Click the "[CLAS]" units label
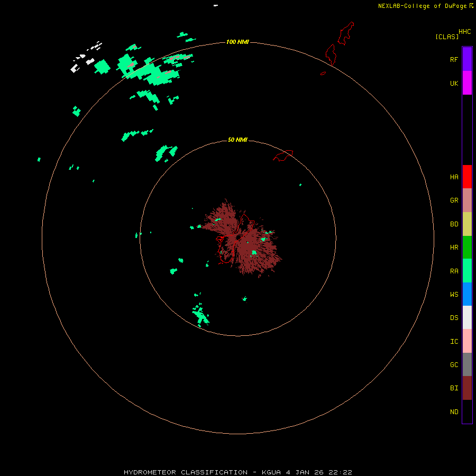Image resolution: width=476 pixels, height=476 pixels. coord(447,36)
